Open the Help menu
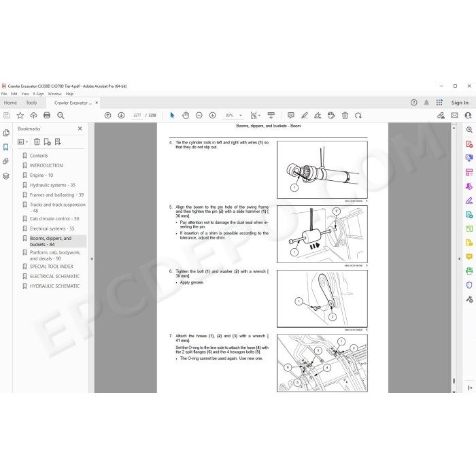476x476 pixels. (69, 94)
